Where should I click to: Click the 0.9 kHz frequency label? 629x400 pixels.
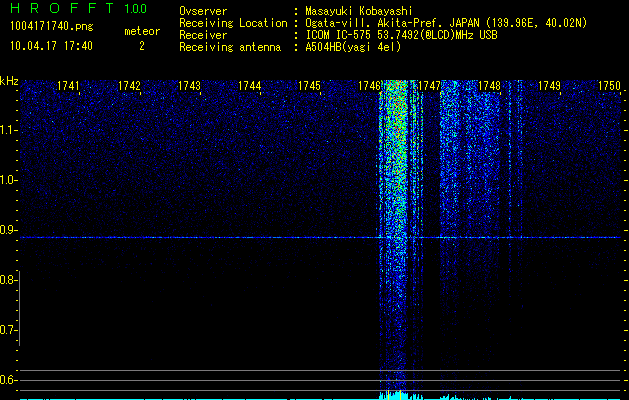point(8,230)
